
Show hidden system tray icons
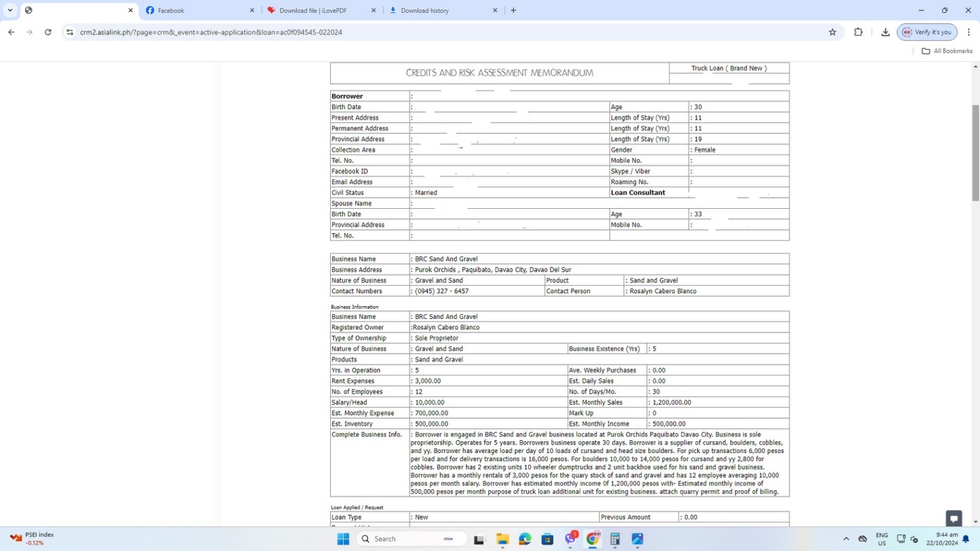coord(846,539)
